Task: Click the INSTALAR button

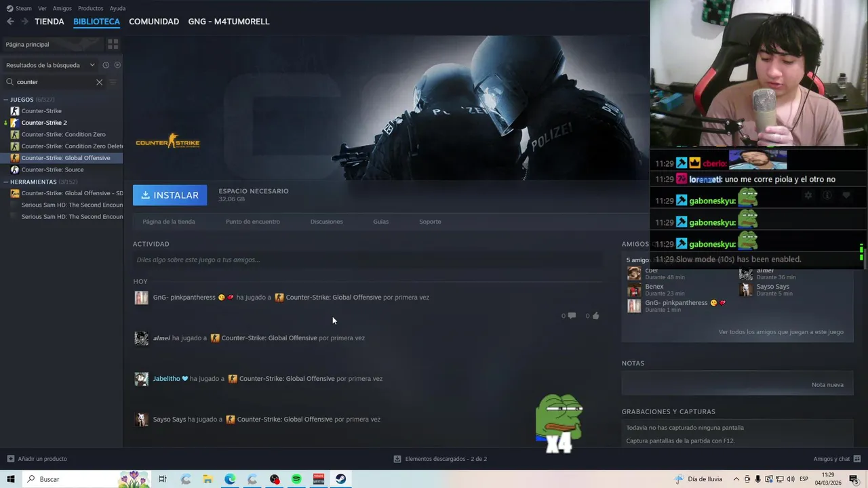Action: [x=170, y=195]
